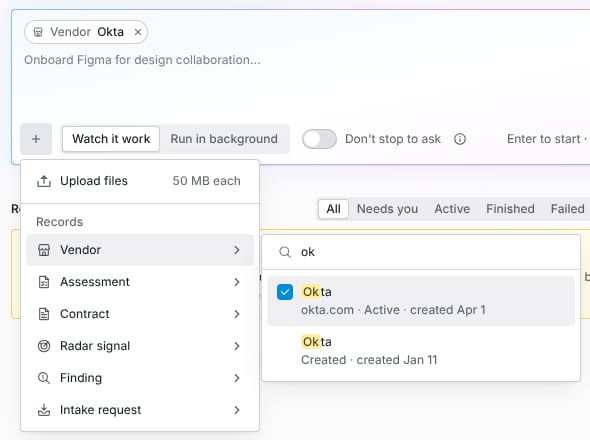Switch to the Finished tab
Image resolution: width=590 pixels, height=440 pixels.
coord(510,209)
